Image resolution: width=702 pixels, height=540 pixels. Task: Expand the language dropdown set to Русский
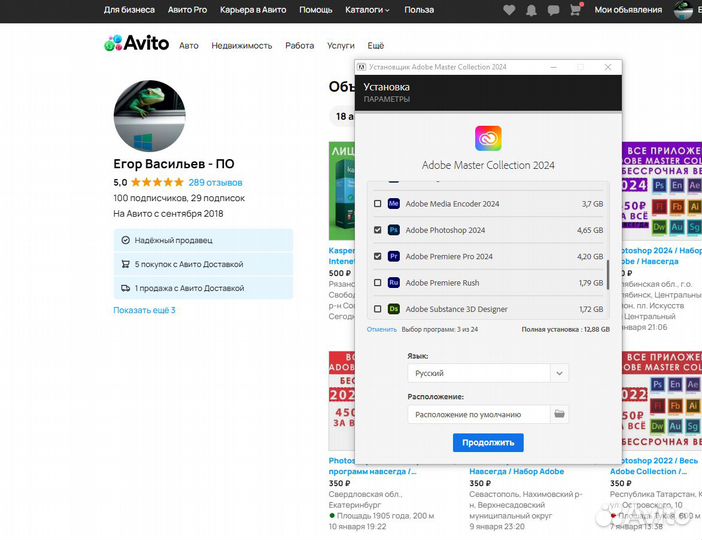[488, 373]
